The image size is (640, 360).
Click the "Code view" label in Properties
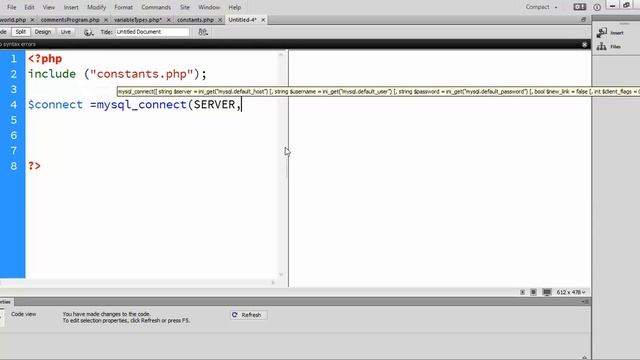[24, 314]
